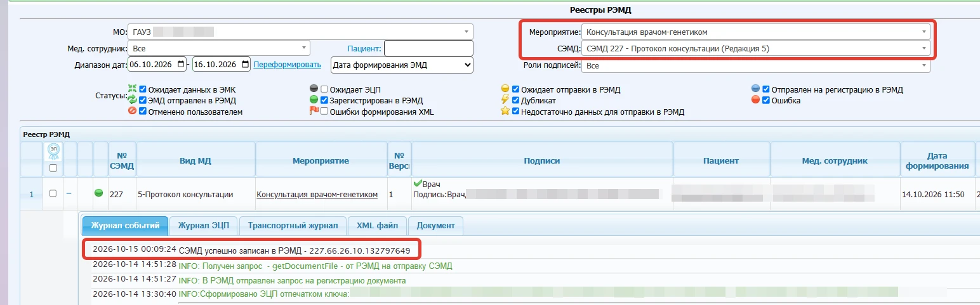Sort by 'Дата формирования' column header

937,160
